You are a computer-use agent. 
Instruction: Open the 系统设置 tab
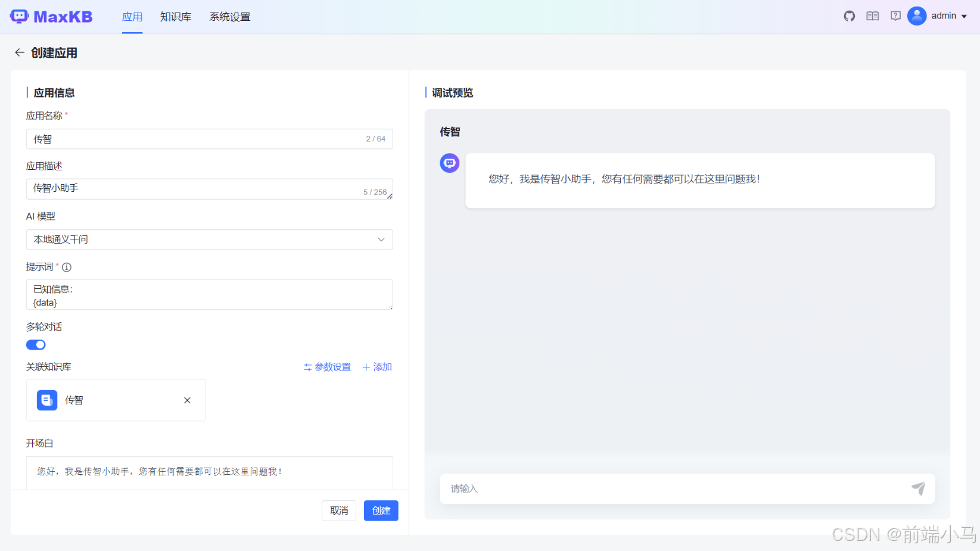click(230, 17)
